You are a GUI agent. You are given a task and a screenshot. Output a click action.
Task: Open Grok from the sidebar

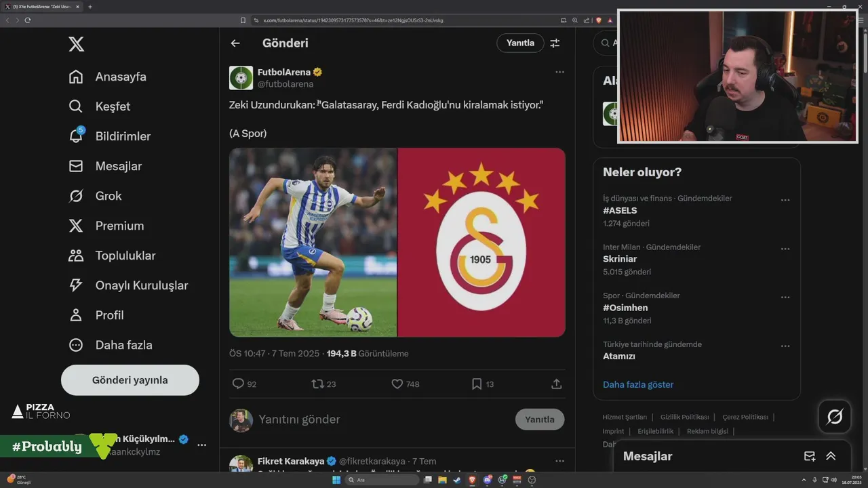pyautogui.click(x=95, y=196)
